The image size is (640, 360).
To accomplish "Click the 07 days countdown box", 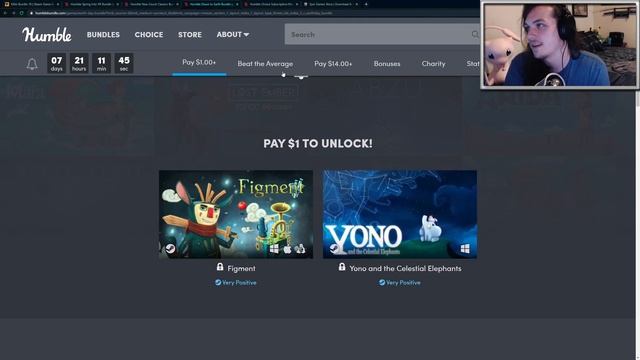I will (x=57, y=63).
